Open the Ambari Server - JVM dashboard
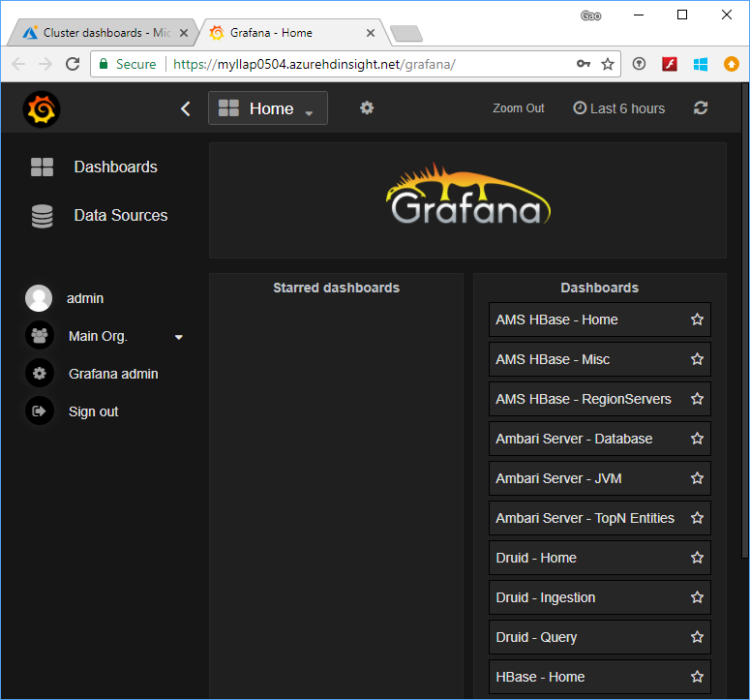 coord(558,478)
